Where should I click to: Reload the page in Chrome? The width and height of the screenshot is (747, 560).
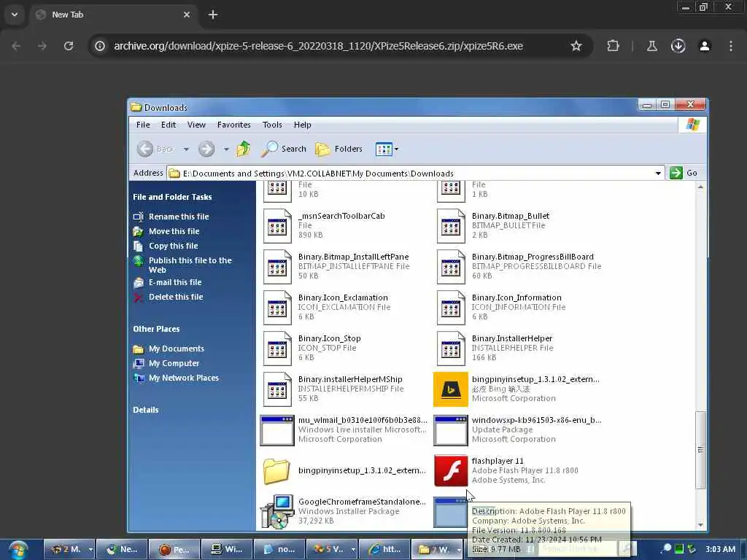(69, 46)
